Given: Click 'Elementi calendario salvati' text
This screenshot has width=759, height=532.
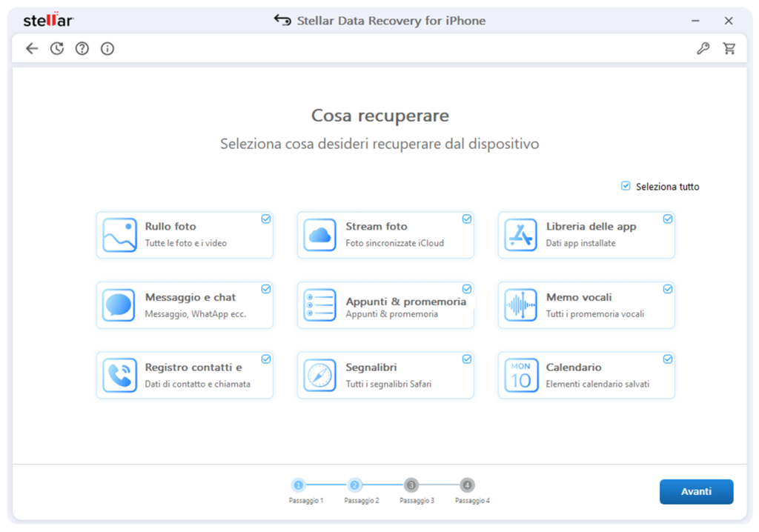Looking at the screenshot, I should (x=598, y=384).
